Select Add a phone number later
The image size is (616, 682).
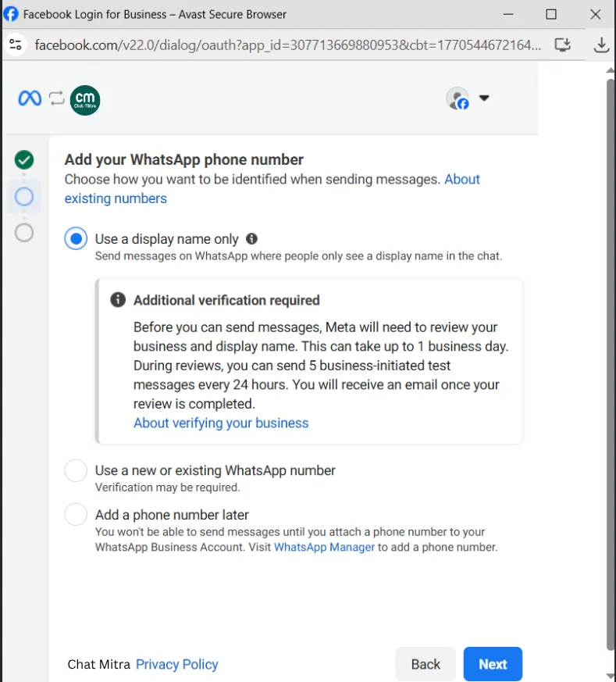coord(76,514)
